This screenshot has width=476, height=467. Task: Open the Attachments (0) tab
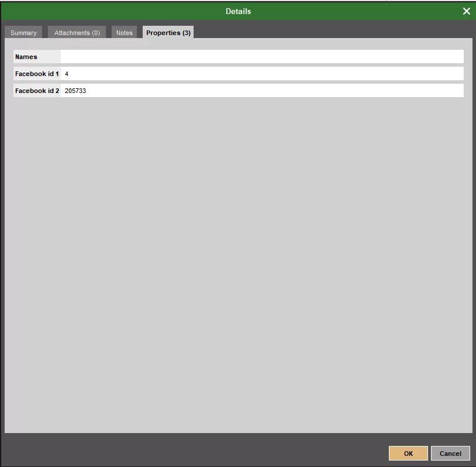click(77, 33)
